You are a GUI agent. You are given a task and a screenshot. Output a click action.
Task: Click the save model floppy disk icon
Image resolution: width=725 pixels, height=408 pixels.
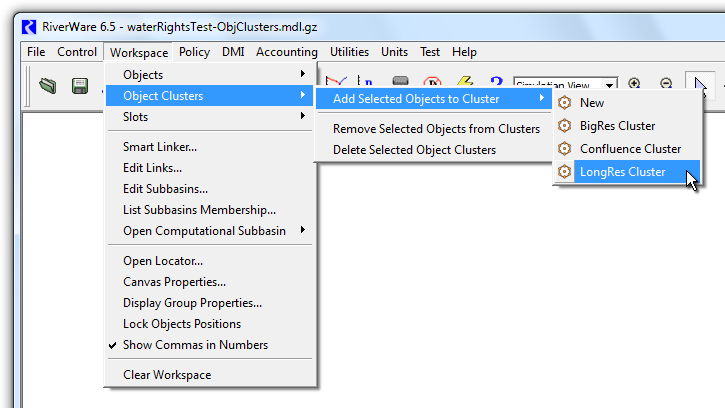coord(80,86)
